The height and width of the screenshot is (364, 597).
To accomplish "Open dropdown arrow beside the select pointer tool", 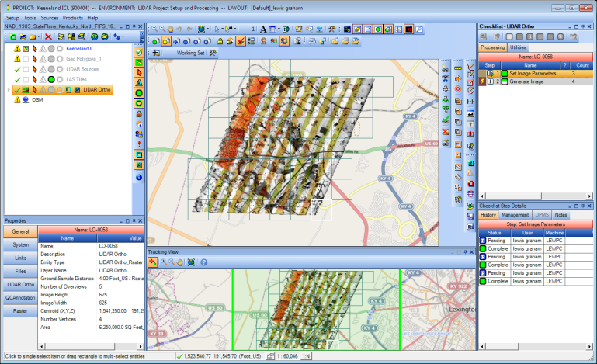I will (224, 29).
